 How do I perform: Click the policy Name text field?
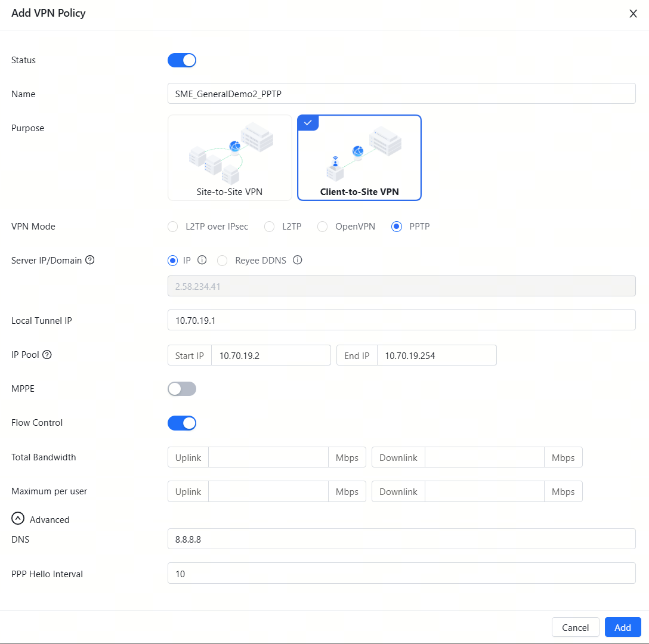coord(401,94)
